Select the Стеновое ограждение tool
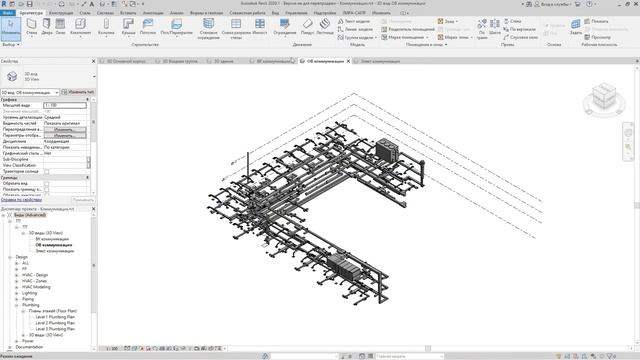Image resolution: width=640 pixels, height=360 pixels. [x=209, y=29]
